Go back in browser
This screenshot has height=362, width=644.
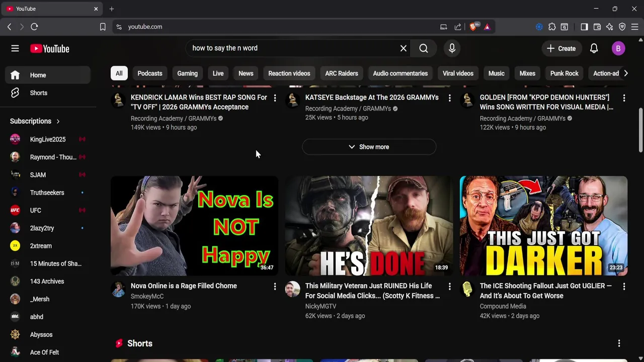[x=9, y=27]
